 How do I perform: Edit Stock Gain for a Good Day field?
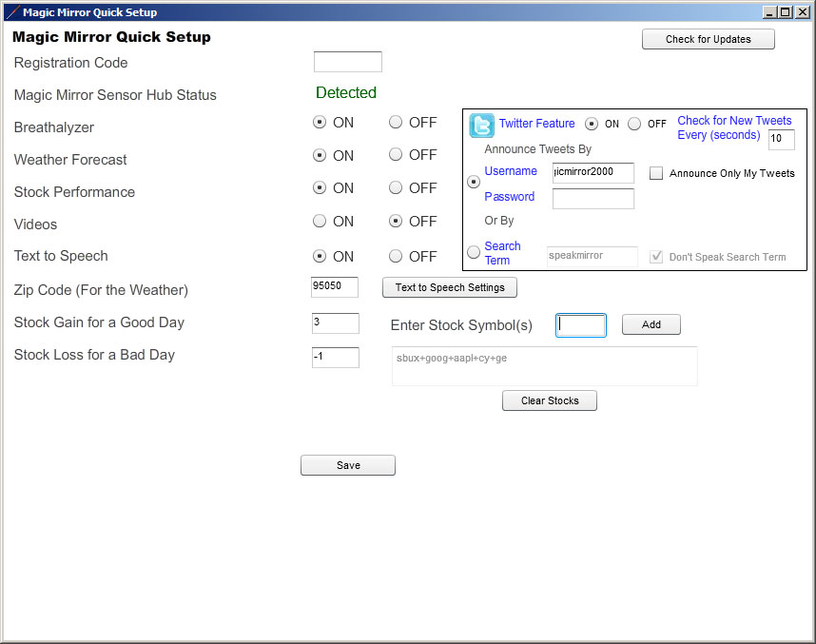[x=335, y=323]
